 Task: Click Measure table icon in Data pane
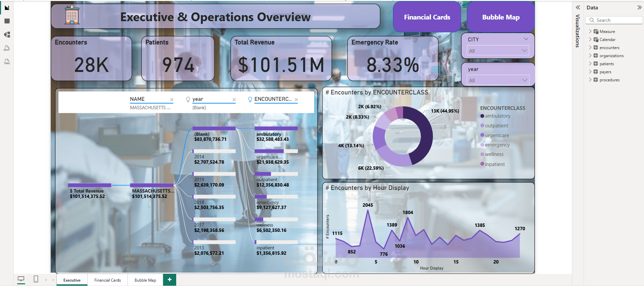coord(596,32)
